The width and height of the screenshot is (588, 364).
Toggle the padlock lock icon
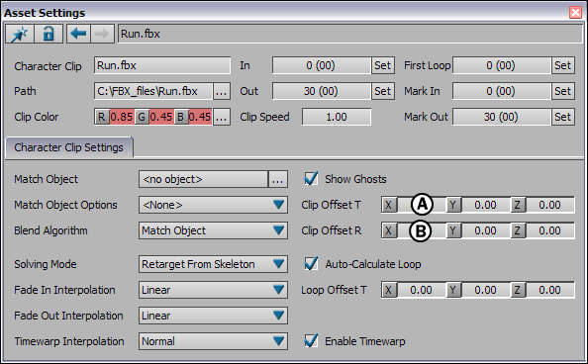[49, 34]
